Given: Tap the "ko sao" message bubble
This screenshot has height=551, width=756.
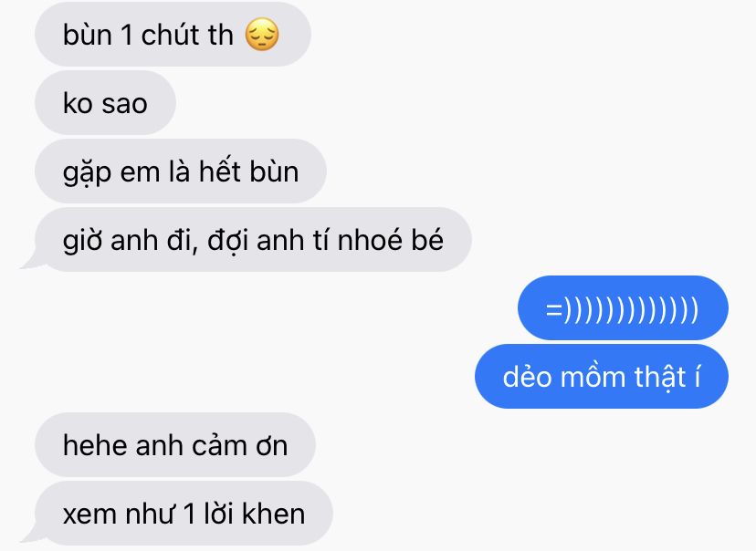Looking at the screenshot, I should (105, 102).
